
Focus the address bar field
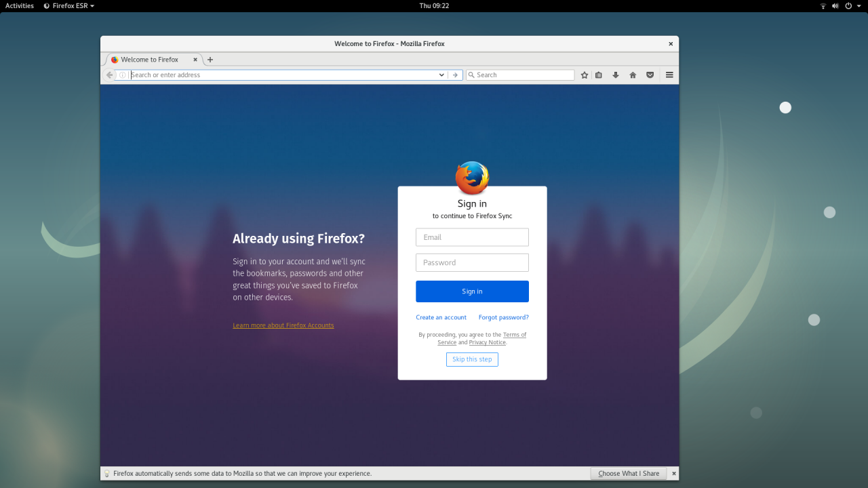click(283, 75)
